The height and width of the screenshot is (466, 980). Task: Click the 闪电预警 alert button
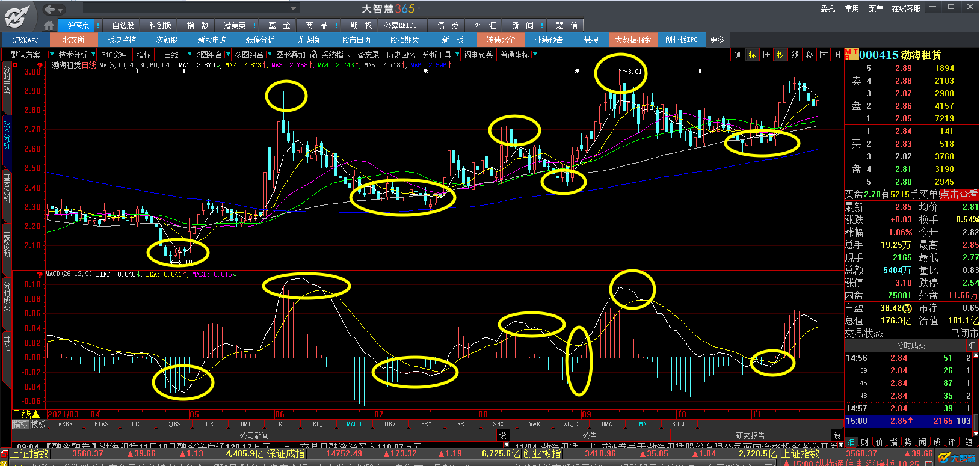(478, 55)
